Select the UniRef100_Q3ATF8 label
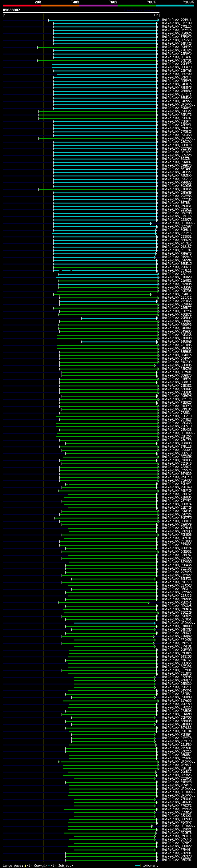The image size is (197, 868). point(177,440)
